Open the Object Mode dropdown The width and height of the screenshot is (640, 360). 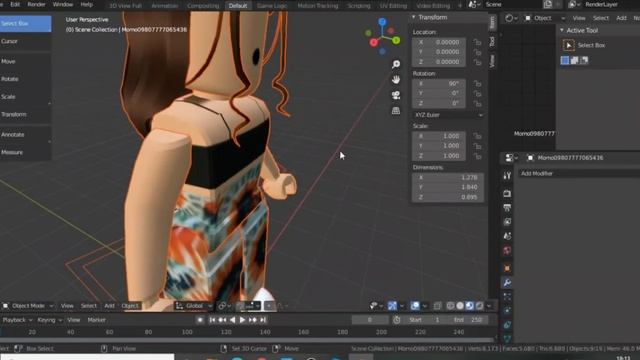click(x=28, y=306)
